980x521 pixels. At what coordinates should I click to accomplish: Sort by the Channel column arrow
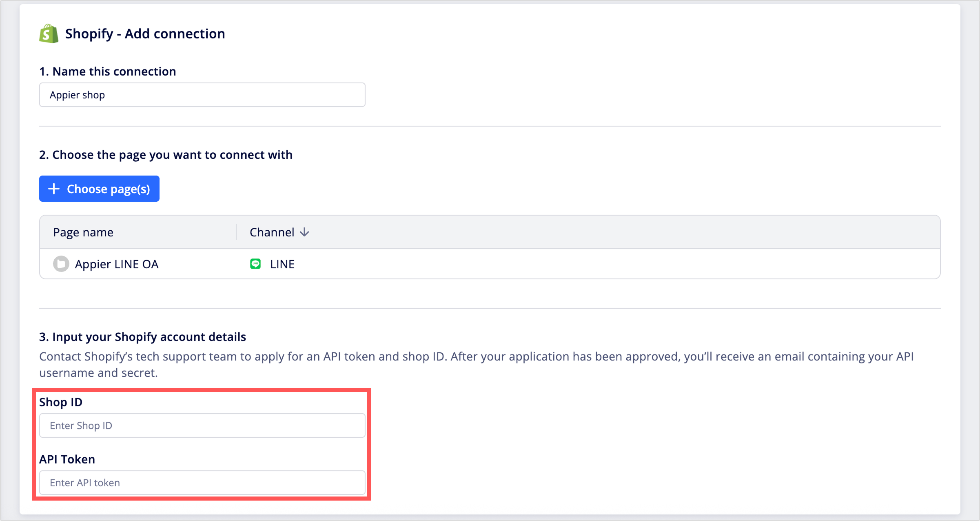(304, 232)
